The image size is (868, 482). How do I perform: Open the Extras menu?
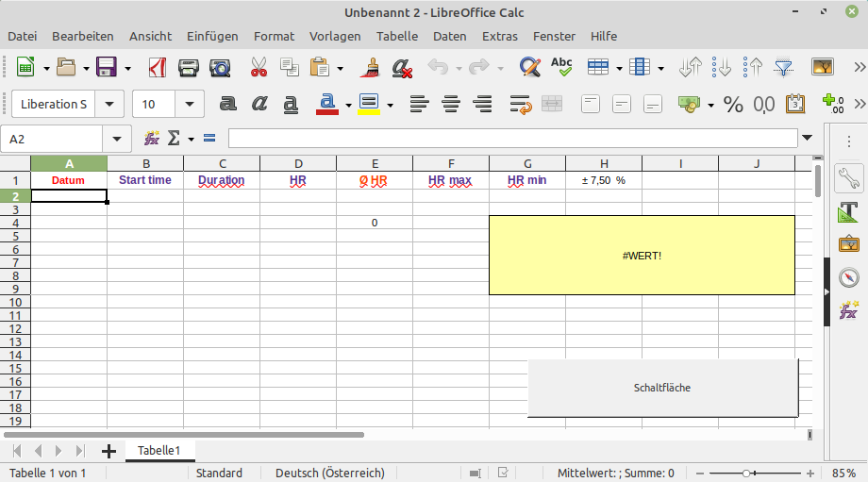click(x=500, y=36)
